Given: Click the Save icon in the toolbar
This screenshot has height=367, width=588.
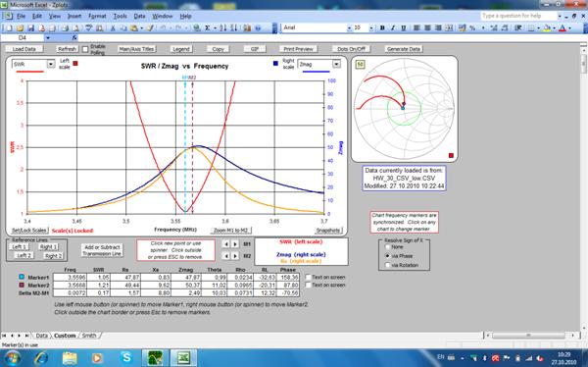Looking at the screenshot, I should (x=30, y=27).
